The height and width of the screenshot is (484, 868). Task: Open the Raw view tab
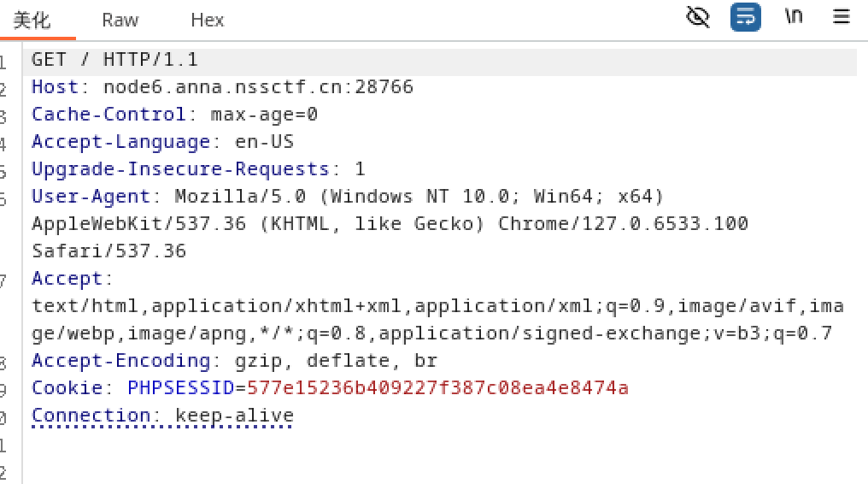coord(120,20)
